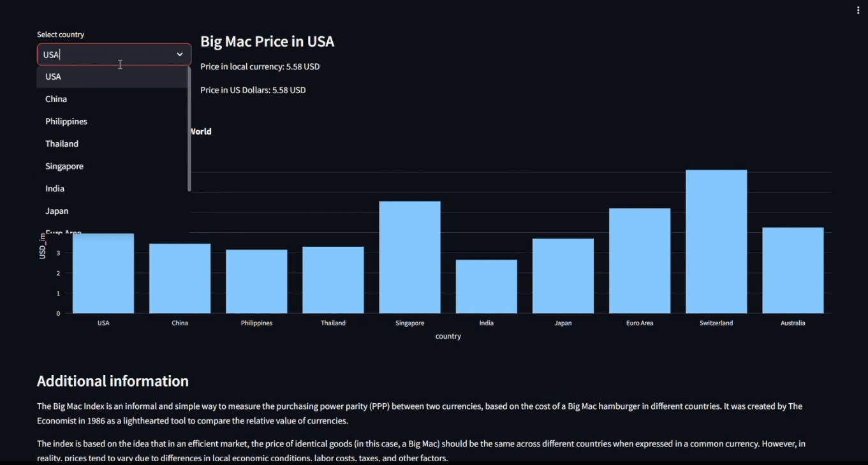Select India in the dropdown options
Image resolution: width=868 pixels, height=465 pixels.
click(x=55, y=188)
